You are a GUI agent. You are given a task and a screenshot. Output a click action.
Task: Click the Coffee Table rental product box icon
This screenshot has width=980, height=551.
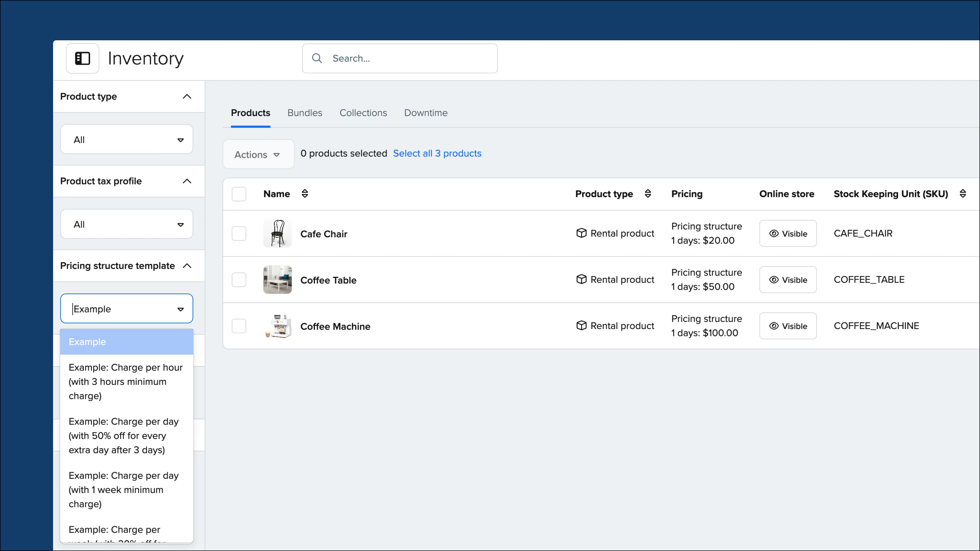point(581,280)
